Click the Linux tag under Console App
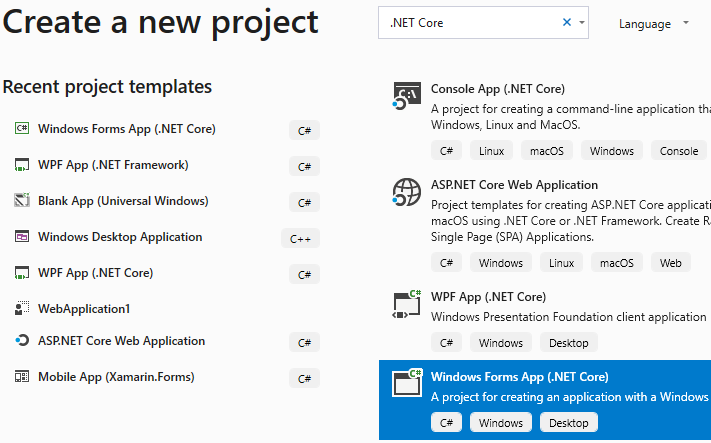711x443 pixels. click(491, 151)
